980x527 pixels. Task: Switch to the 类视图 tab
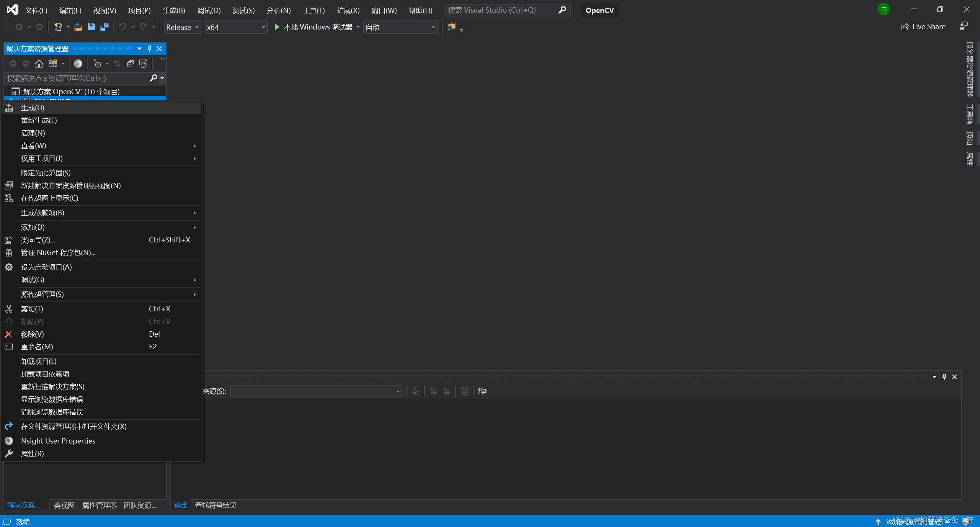coord(64,505)
